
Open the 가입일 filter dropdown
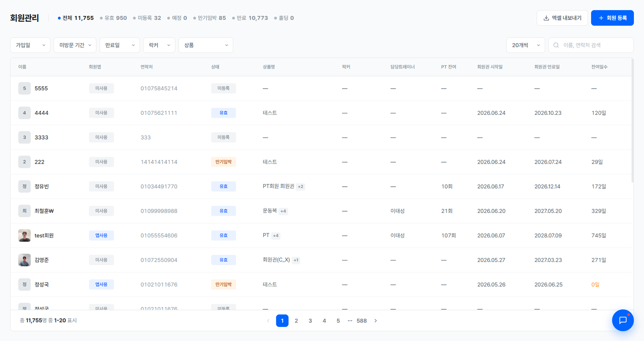point(30,45)
